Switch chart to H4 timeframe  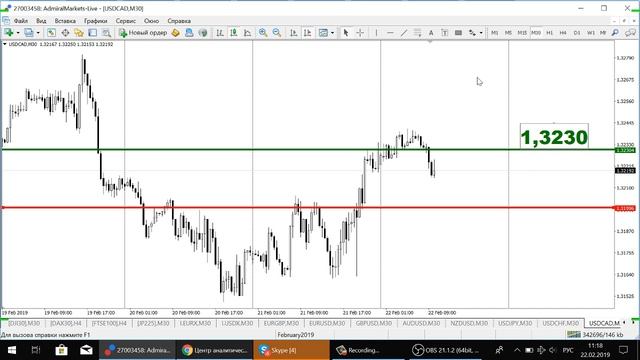[x=563, y=33]
